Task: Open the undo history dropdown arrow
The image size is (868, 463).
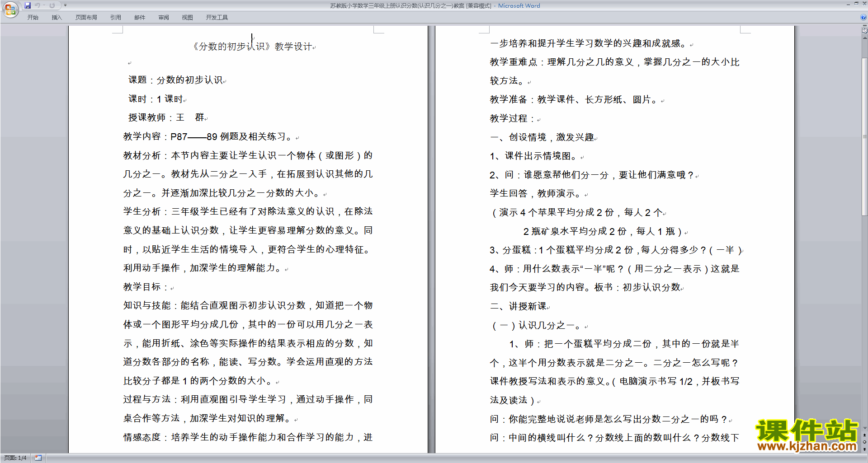Action: tap(44, 5)
